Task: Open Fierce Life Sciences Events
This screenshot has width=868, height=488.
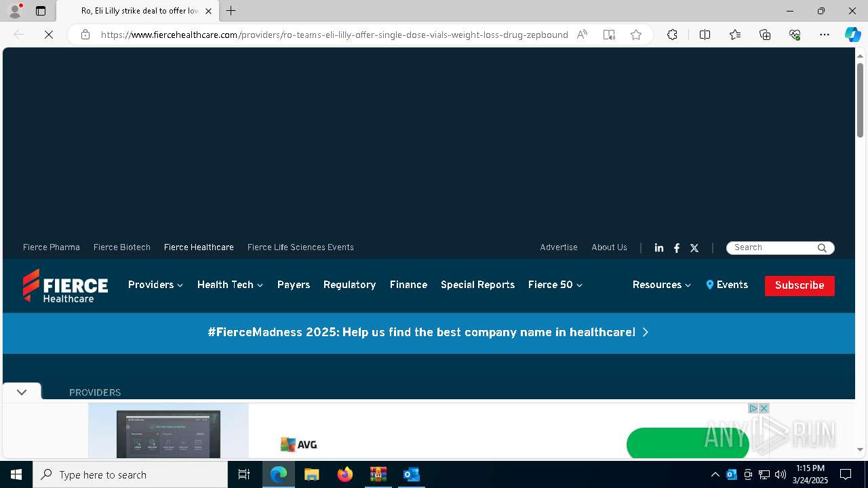Action: pos(300,247)
